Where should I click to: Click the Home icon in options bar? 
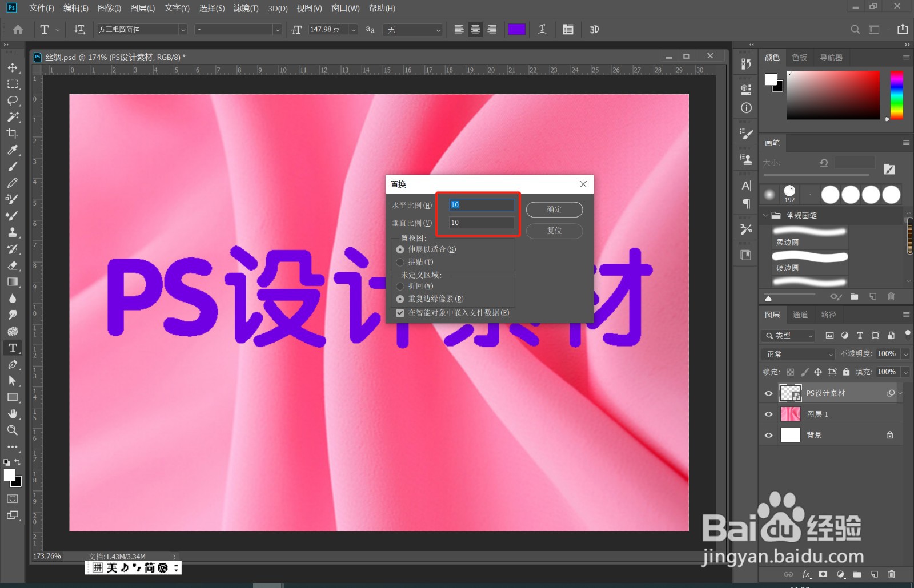click(18, 29)
